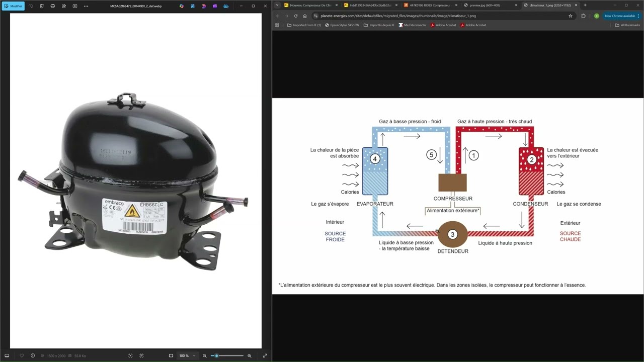
Task: Open Epson Stylus SX510W bookmark
Action: 342,25
